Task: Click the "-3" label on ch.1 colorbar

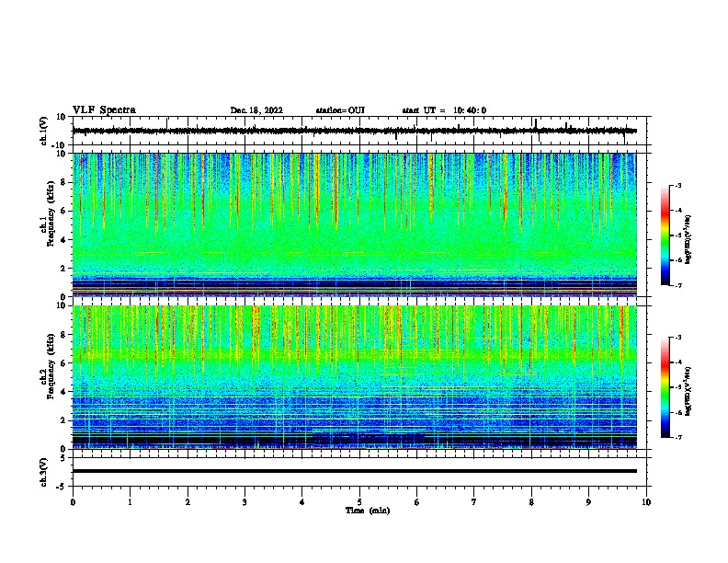Action: (x=678, y=185)
